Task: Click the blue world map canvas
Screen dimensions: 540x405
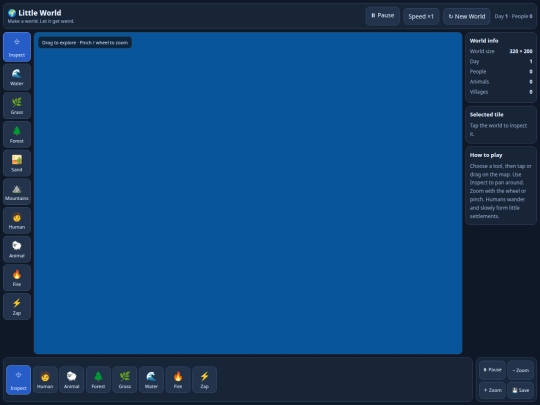Action: (x=248, y=193)
